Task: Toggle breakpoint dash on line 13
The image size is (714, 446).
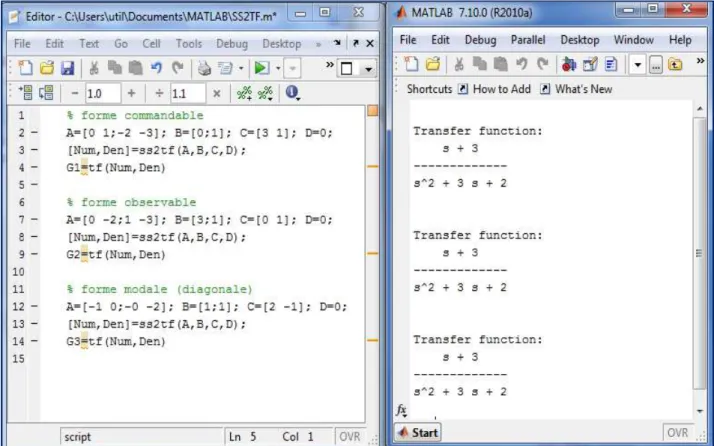Action: click(35, 324)
